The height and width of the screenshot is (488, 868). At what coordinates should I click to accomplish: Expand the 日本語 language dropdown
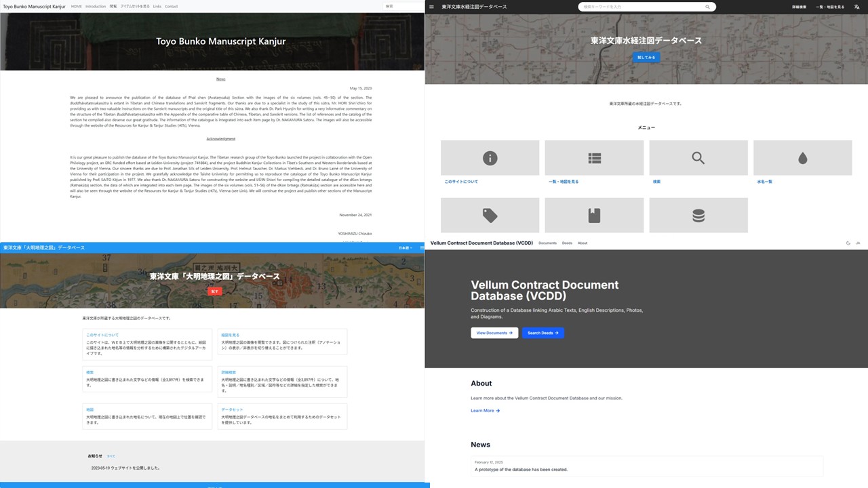point(405,247)
